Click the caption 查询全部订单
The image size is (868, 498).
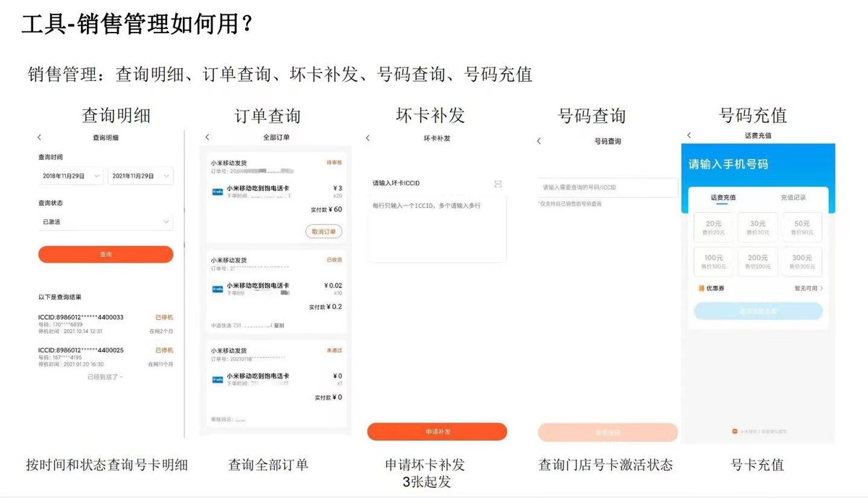point(268,465)
